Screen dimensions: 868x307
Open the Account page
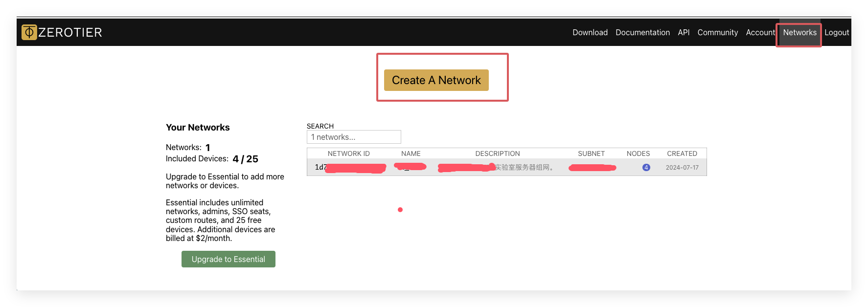pyautogui.click(x=760, y=32)
